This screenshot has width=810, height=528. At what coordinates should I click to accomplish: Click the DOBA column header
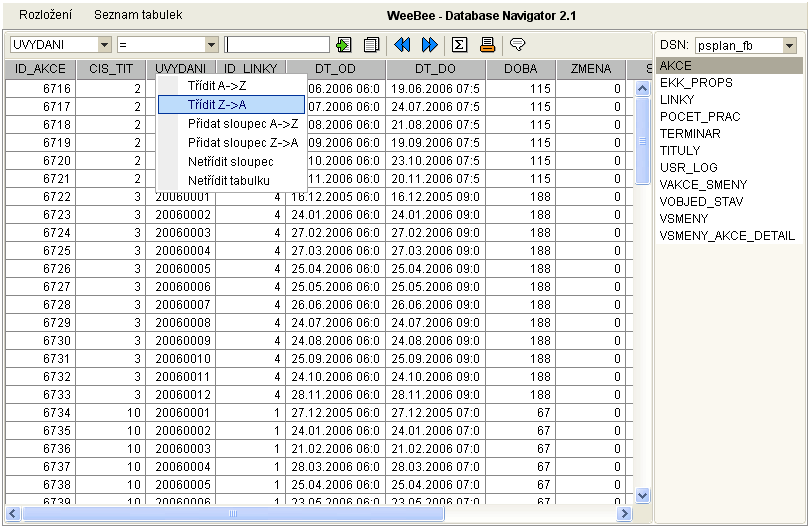click(520, 69)
